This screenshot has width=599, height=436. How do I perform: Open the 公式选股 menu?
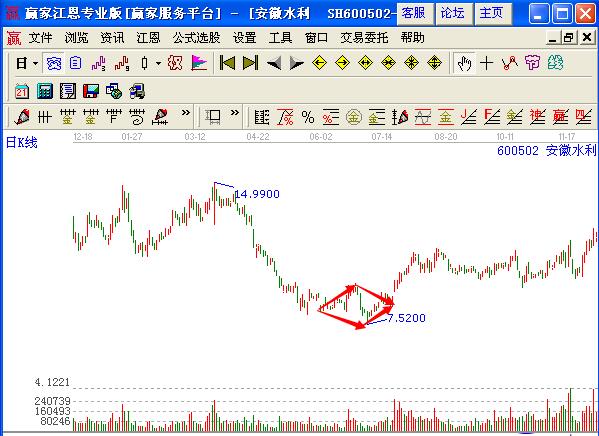[196, 38]
